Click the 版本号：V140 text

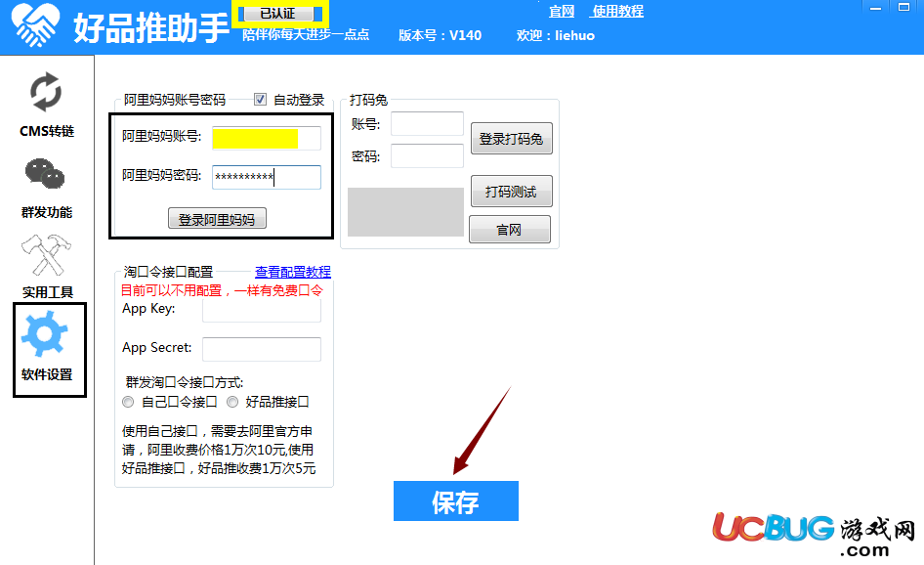[441, 35]
